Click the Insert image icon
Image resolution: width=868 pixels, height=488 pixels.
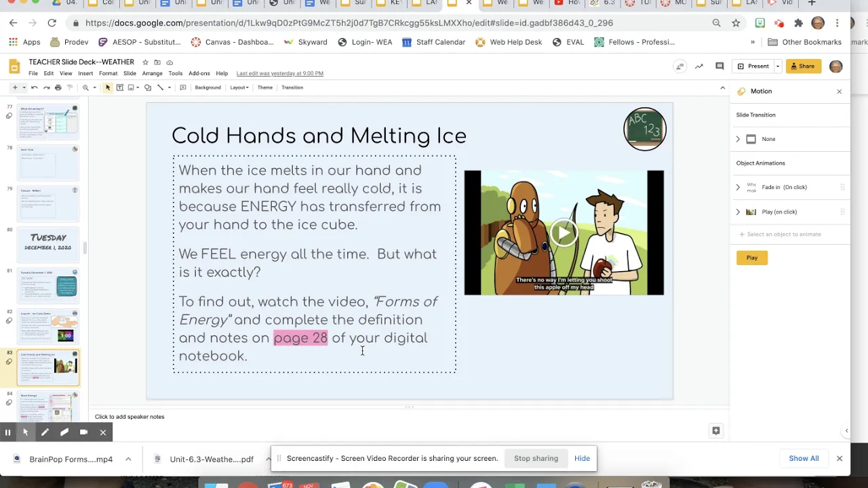[x=131, y=87]
